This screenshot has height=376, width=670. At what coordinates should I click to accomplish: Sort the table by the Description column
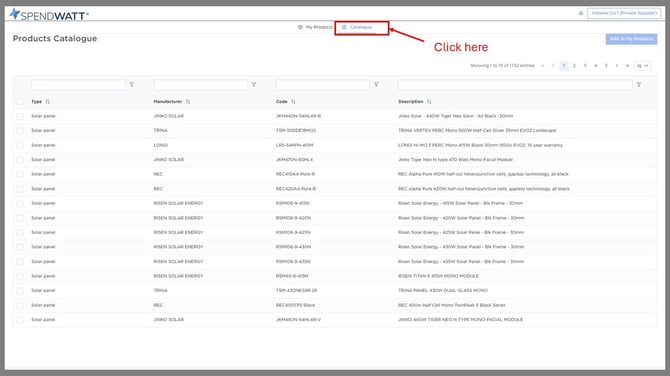click(x=429, y=102)
